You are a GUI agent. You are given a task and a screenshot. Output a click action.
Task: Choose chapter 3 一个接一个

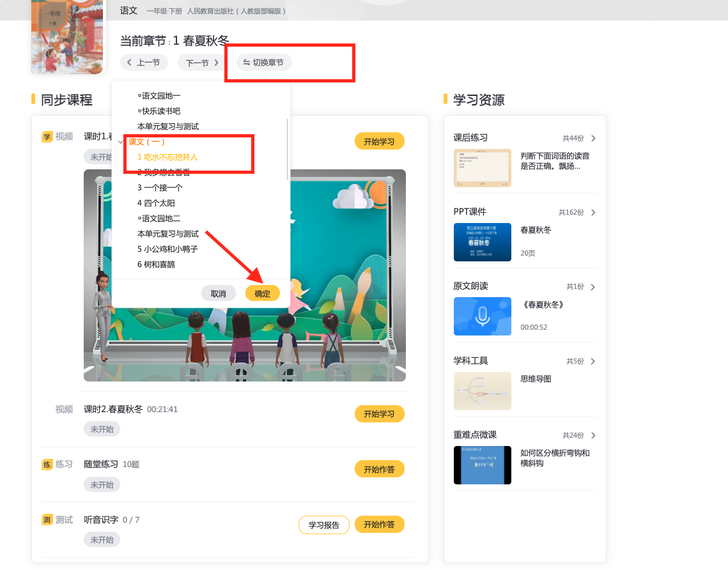(160, 188)
